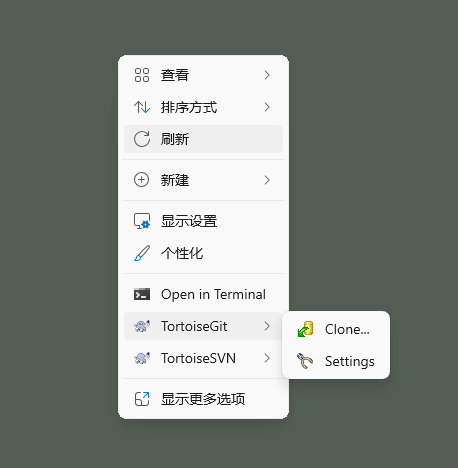Screen dimensions: 458x468
Task: Expand the 查看 submenu chevron
Action: point(267,75)
